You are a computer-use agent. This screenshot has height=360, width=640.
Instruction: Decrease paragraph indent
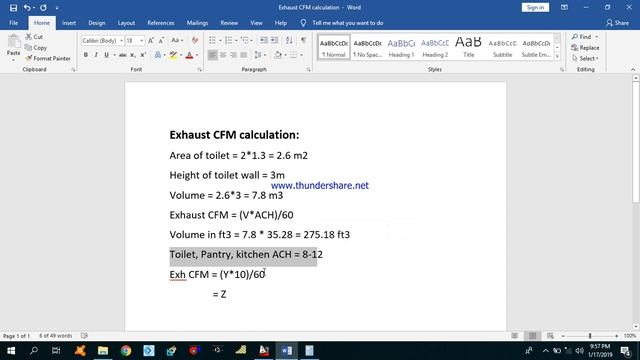(264, 40)
